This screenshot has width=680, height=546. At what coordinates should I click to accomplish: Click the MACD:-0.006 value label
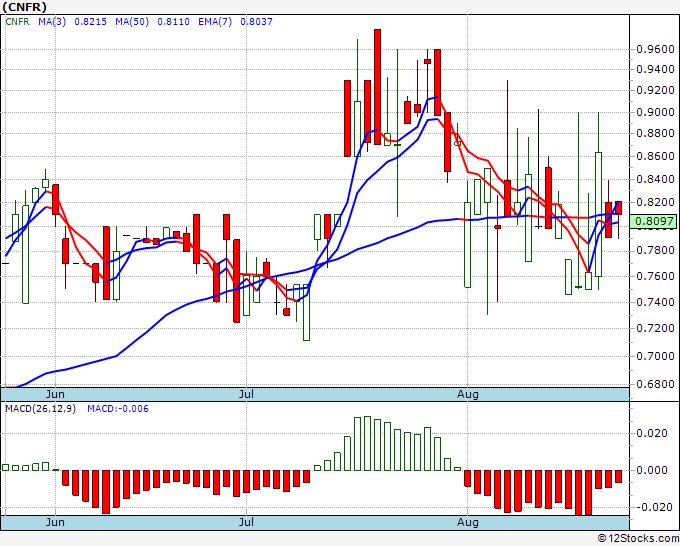pyautogui.click(x=118, y=409)
